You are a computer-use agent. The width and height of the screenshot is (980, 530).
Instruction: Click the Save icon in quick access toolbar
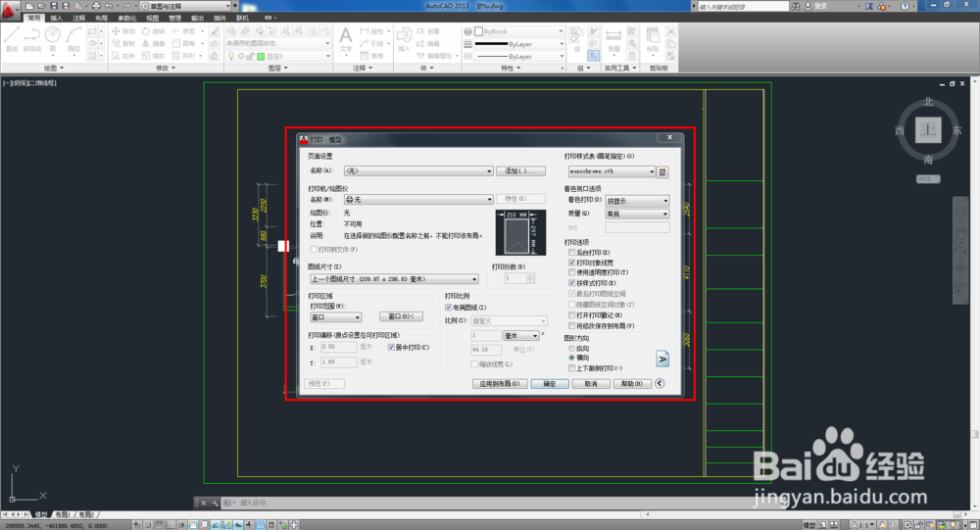54,6
